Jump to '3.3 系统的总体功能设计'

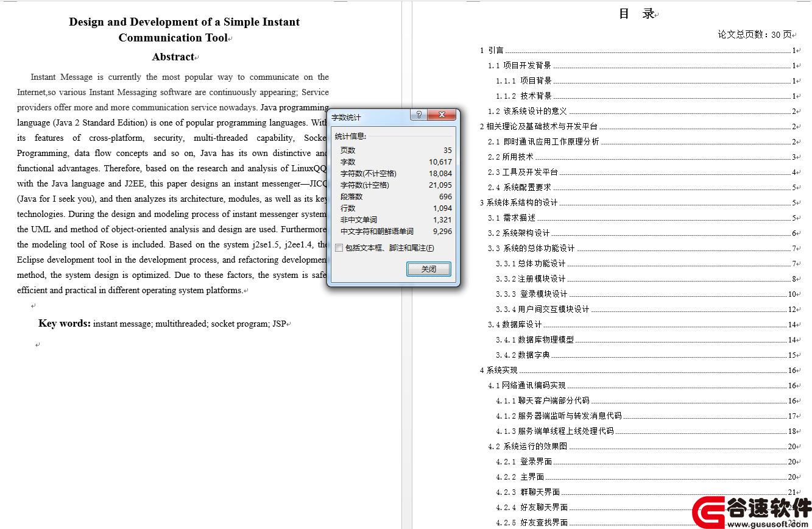point(642,248)
